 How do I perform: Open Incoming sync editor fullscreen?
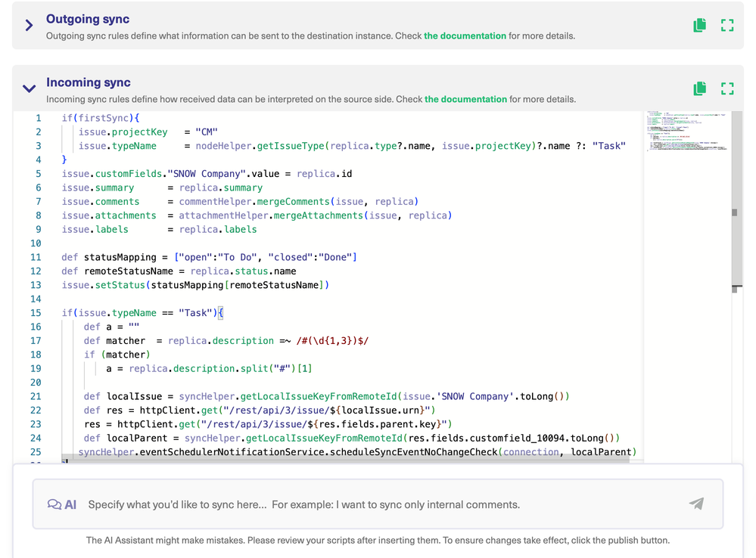point(727,88)
